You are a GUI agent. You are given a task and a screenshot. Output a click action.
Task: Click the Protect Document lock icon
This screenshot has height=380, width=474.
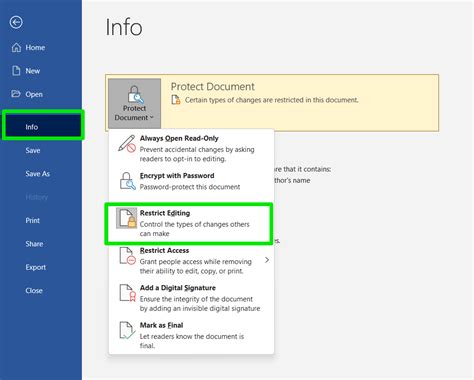tap(135, 94)
